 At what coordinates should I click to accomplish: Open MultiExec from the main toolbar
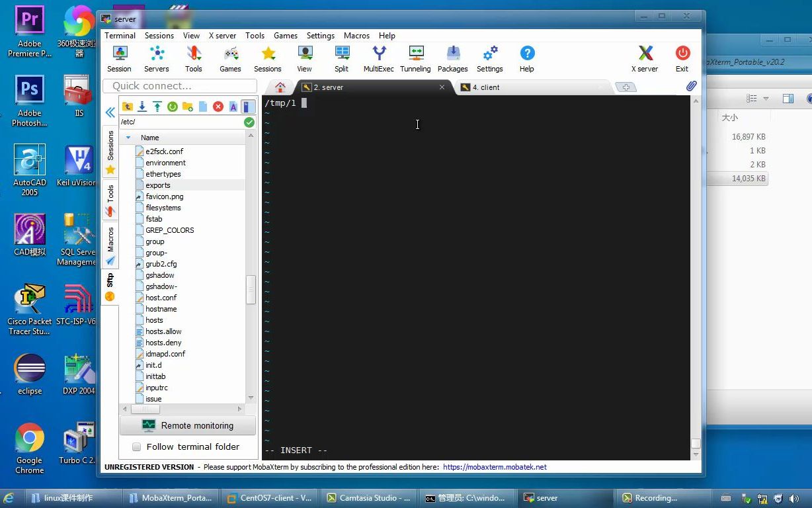[378, 58]
